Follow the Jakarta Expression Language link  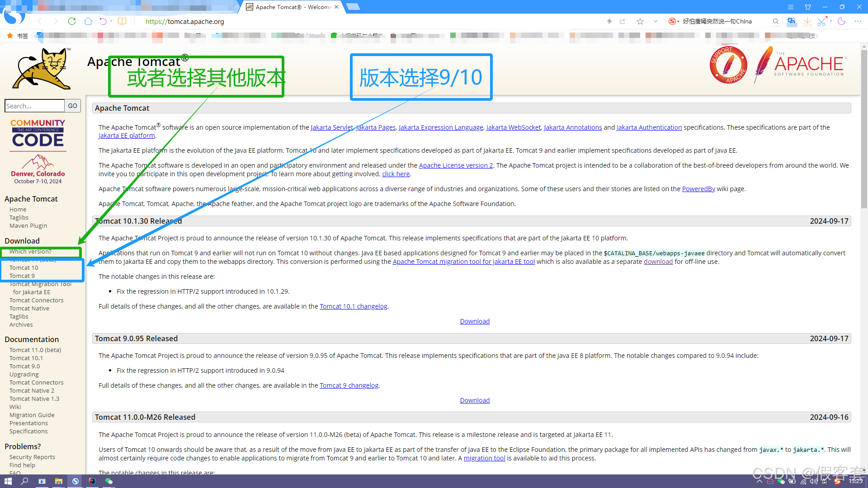(441, 127)
